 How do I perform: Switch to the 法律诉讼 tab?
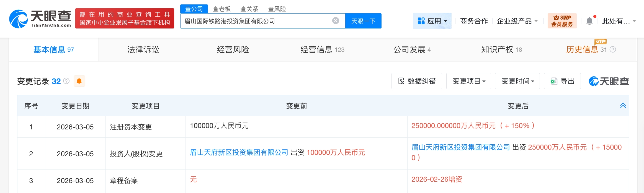(143, 49)
